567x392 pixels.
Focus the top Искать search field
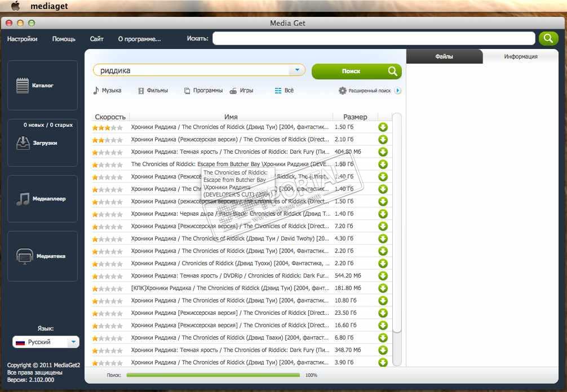374,38
